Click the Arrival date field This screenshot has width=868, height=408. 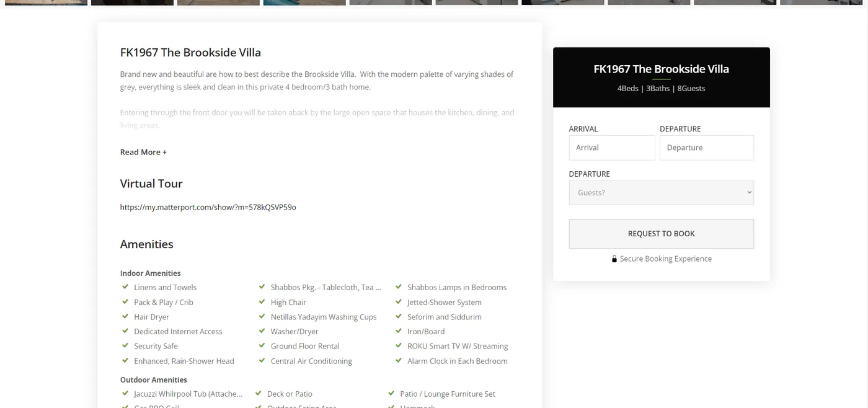coord(612,148)
